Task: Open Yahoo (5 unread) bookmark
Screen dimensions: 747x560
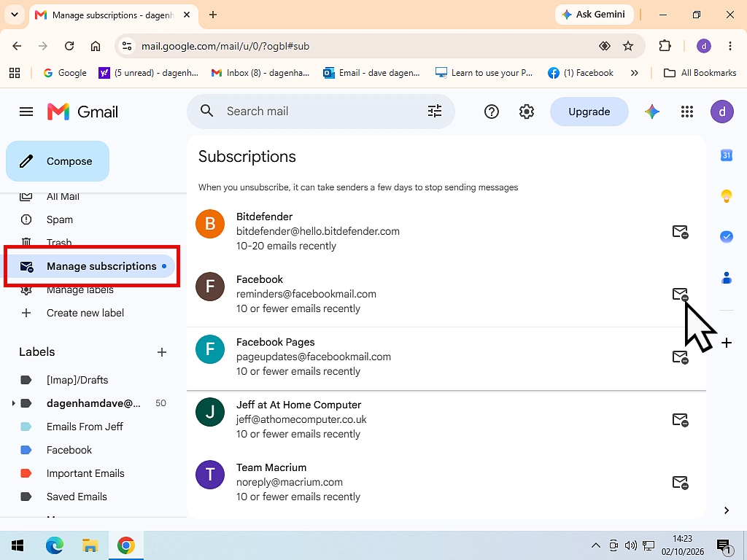Action: click(x=148, y=73)
